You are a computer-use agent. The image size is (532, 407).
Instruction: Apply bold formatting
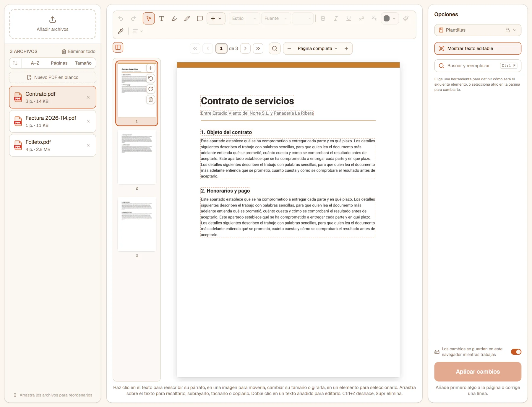[x=323, y=19]
